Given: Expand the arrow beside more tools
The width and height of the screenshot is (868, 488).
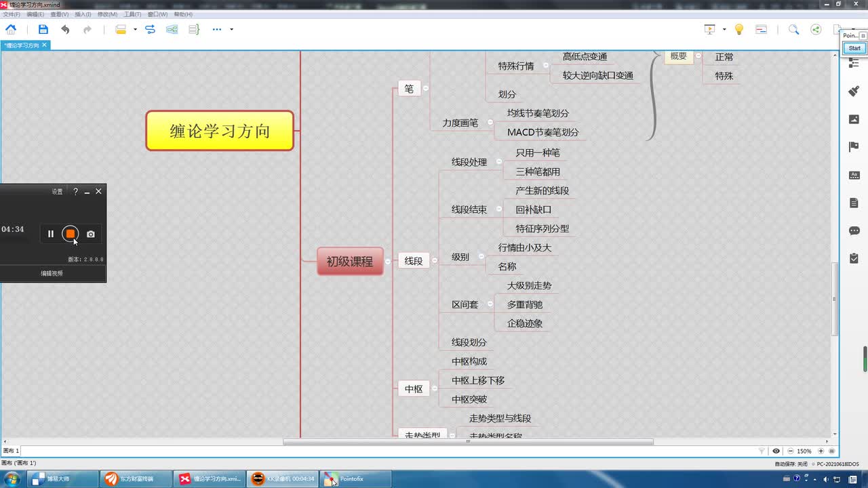Looking at the screenshot, I should [x=231, y=30].
